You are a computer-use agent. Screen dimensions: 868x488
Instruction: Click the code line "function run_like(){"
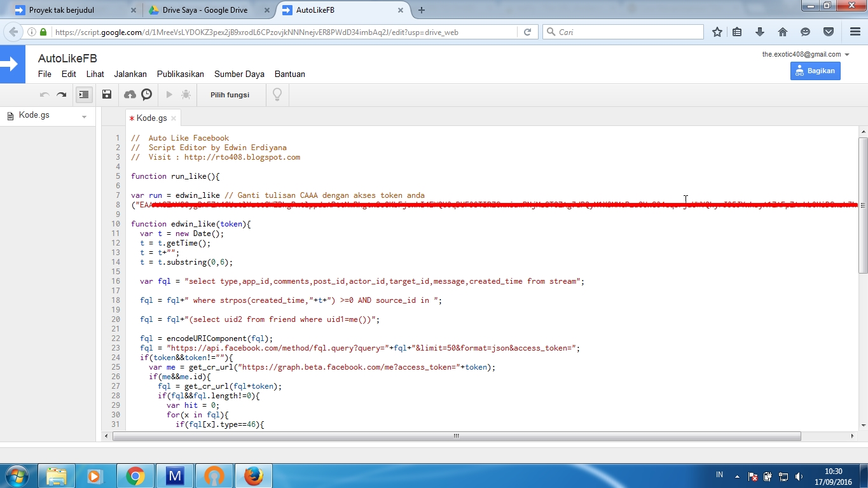coord(175,176)
